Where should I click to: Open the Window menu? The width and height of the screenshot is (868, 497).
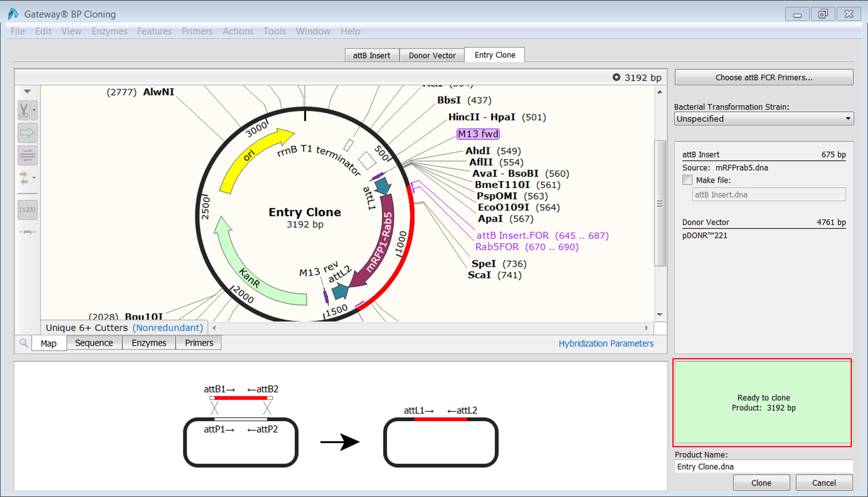(313, 31)
